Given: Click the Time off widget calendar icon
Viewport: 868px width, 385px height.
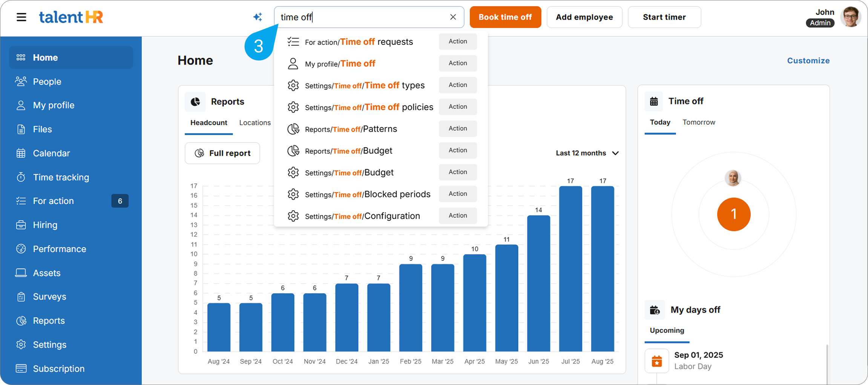Looking at the screenshot, I should pos(654,101).
